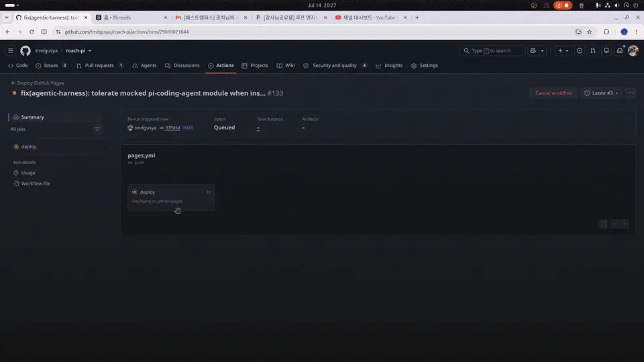Click the browser address bar URL
This screenshot has height=362, width=644.
pyautogui.click(x=127, y=32)
